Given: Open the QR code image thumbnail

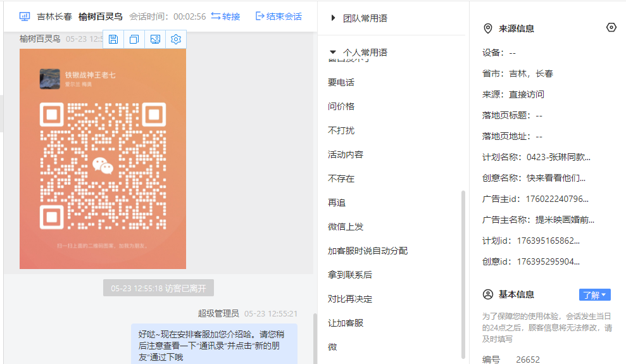Looking at the screenshot, I should 103,159.
